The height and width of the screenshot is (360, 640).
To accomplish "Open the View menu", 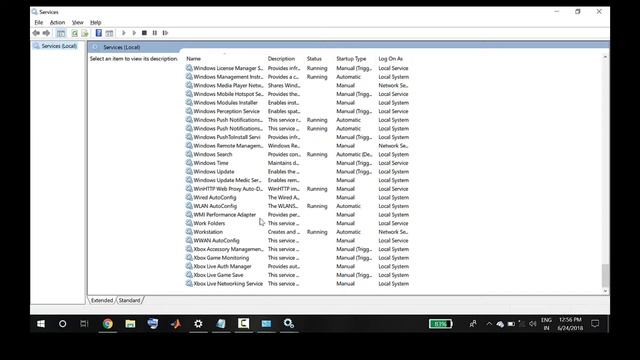I will (78, 22).
